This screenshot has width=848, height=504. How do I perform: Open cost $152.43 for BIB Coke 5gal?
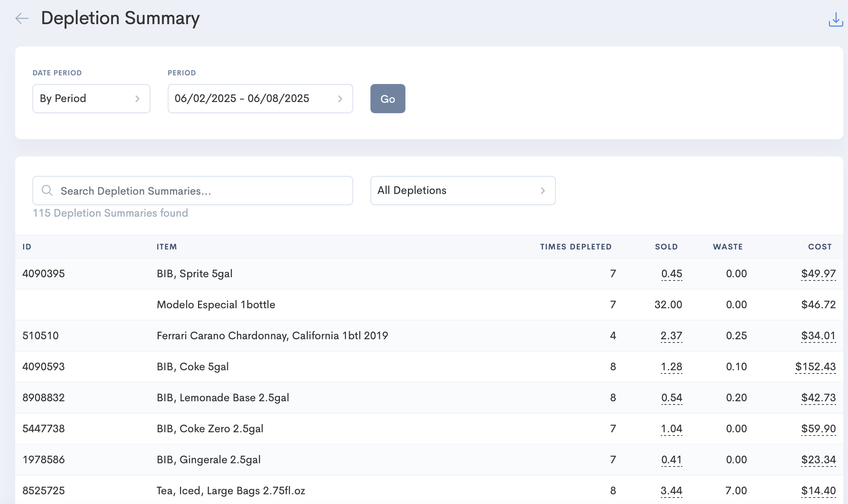tap(816, 367)
